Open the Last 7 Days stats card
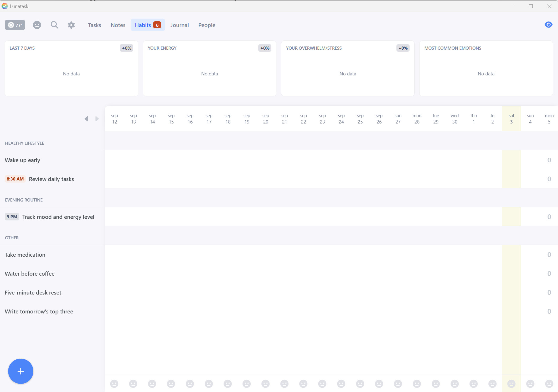Image resolution: width=558 pixels, height=392 pixels. coord(71,68)
